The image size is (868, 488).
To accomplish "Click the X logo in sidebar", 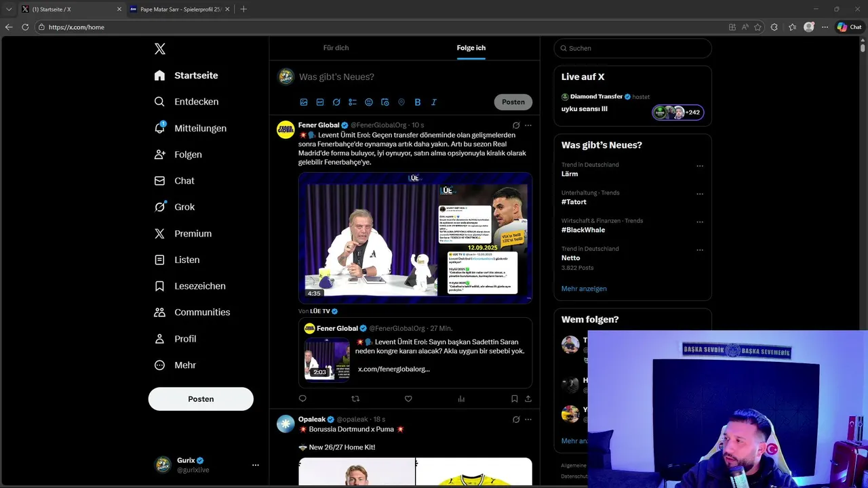I will pos(159,49).
